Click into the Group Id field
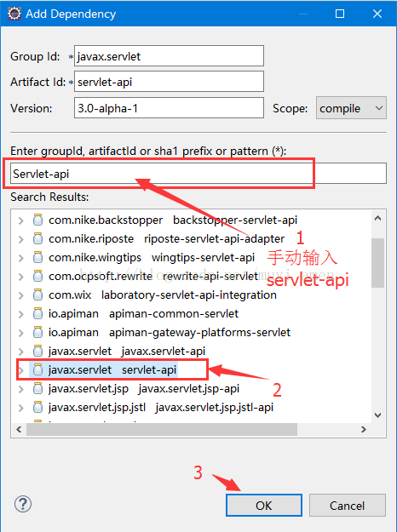This screenshot has width=397, height=532. click(x=169, y=56)
